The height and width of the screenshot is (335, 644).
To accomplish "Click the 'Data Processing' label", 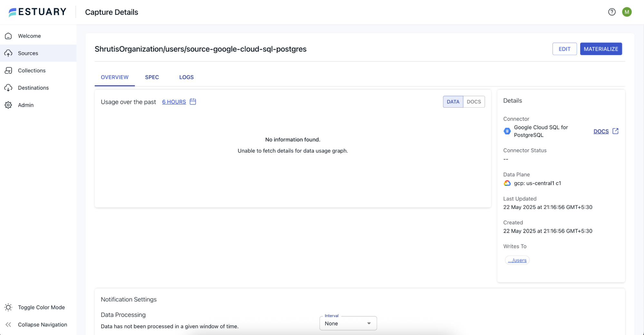I will click(123, 315).
